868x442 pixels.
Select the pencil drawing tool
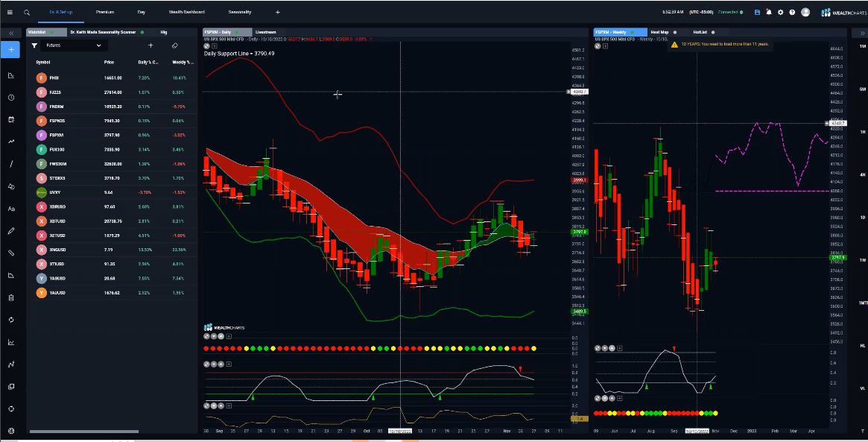click(x=11, y=231)
